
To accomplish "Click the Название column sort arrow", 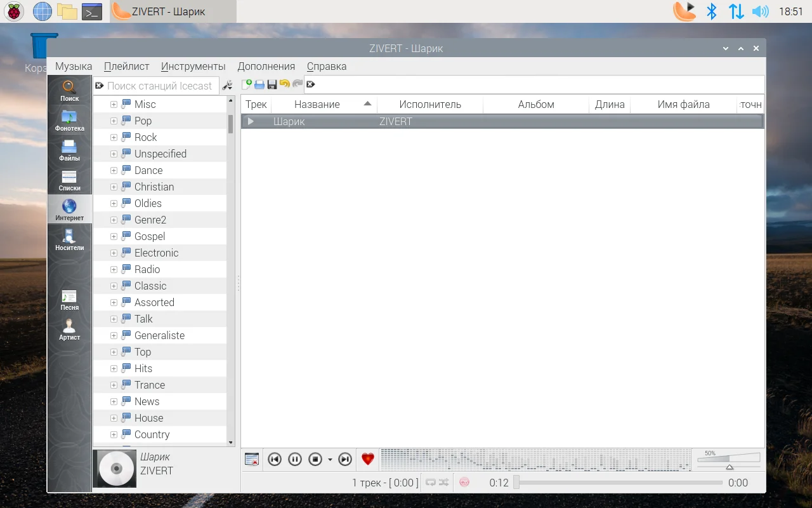I will 367,104.
